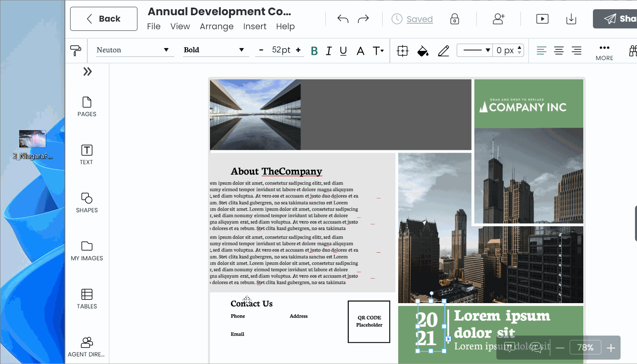
Task: Click the Back button
Action: click(x=104, y=19)
